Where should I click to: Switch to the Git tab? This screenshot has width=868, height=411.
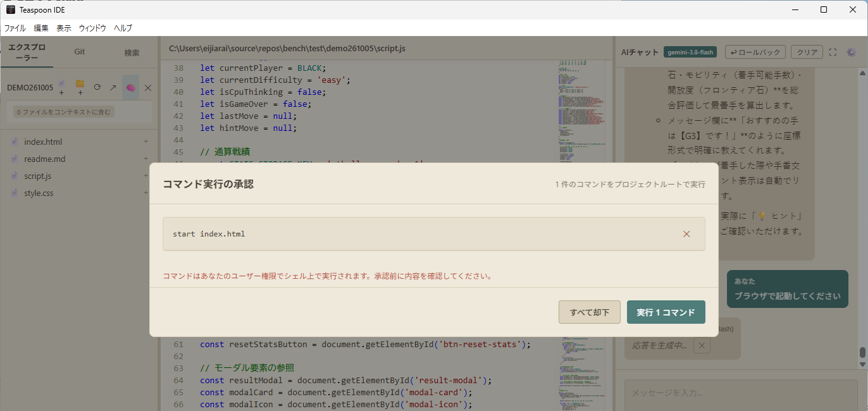click(80, 52)
